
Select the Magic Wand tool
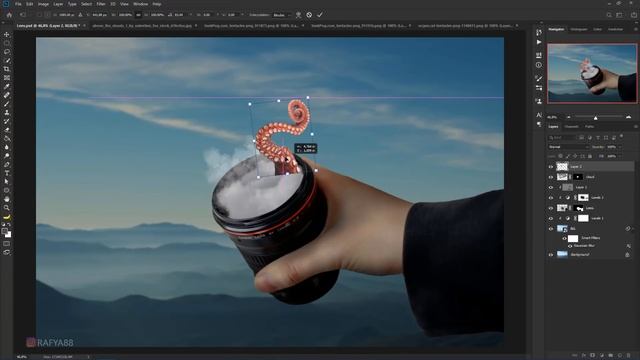click(x=7, y=60)
